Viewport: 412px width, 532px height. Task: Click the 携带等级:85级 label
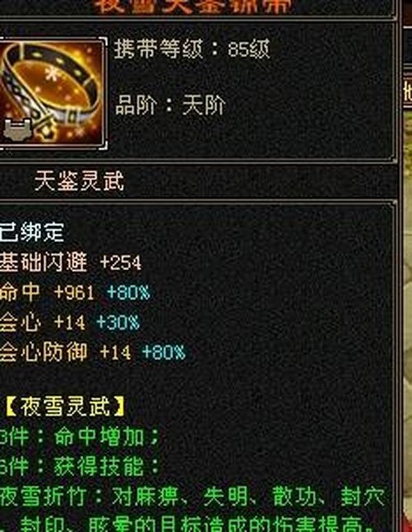pyautogui.click(x=192, y=49)
